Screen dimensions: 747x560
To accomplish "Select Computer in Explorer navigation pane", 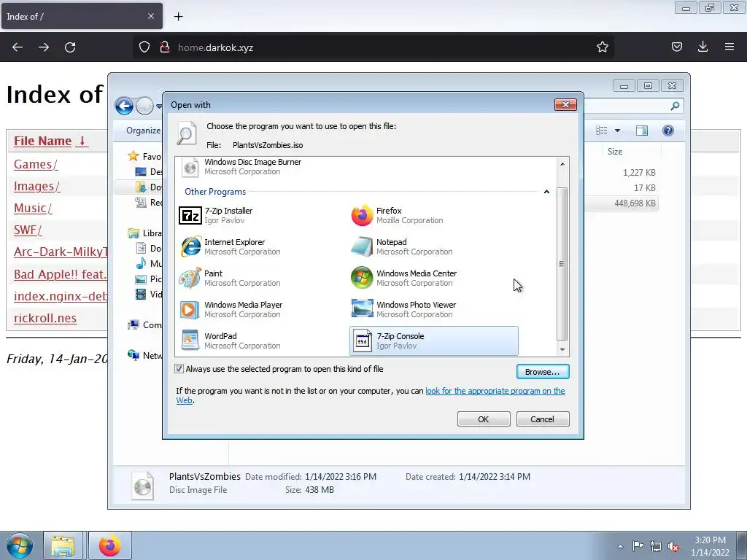I will click(145, 324).
